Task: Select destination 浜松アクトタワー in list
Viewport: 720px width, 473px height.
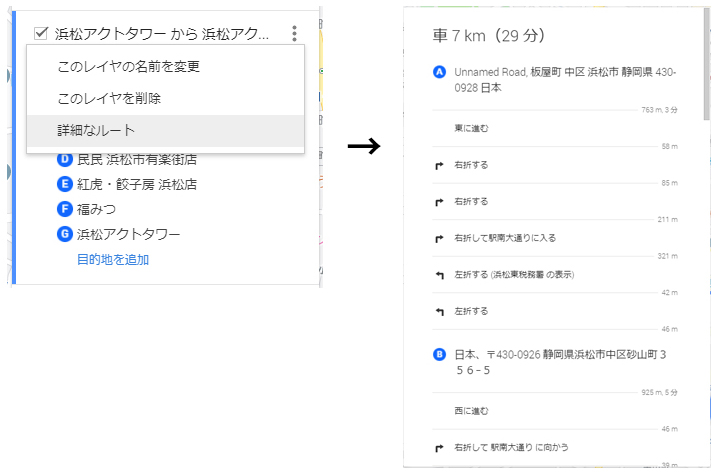Action: click(x=128, y=234)
